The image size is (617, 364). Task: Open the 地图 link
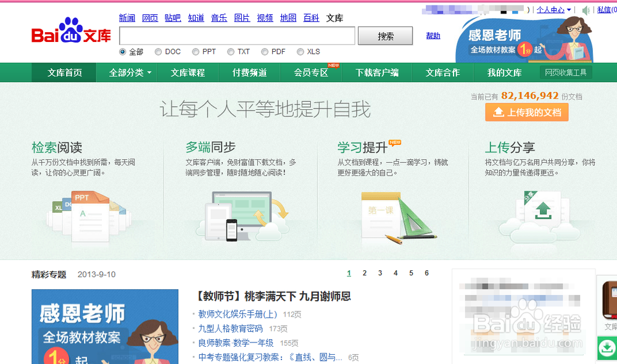[288, 18]
